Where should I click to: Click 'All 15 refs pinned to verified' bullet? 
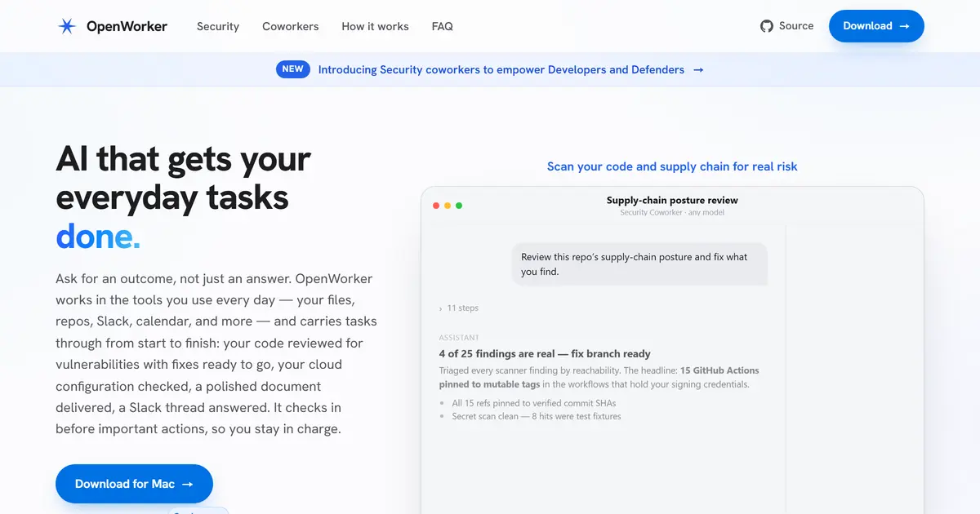click(x=533, y=403)
